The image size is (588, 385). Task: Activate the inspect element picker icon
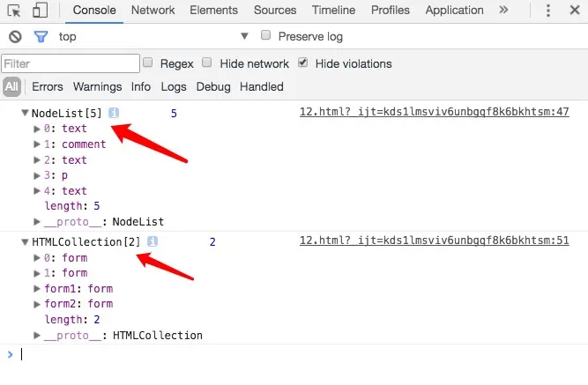pyautogui.click(x=14, y=11)
